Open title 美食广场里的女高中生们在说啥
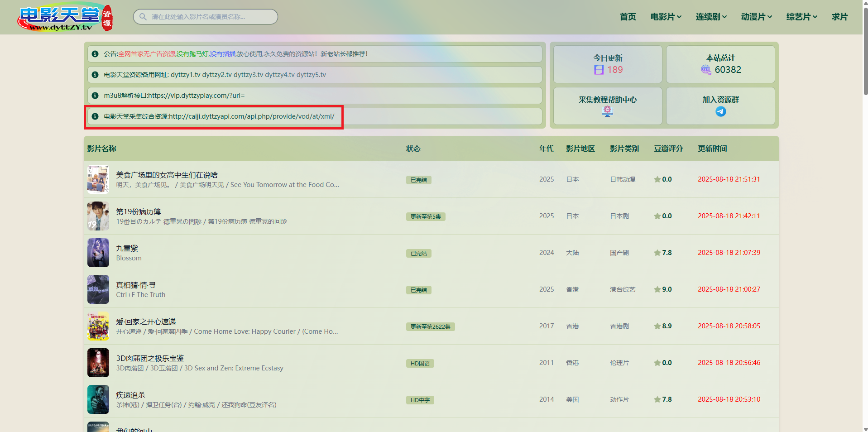868x432 pixels. [167, 175]
